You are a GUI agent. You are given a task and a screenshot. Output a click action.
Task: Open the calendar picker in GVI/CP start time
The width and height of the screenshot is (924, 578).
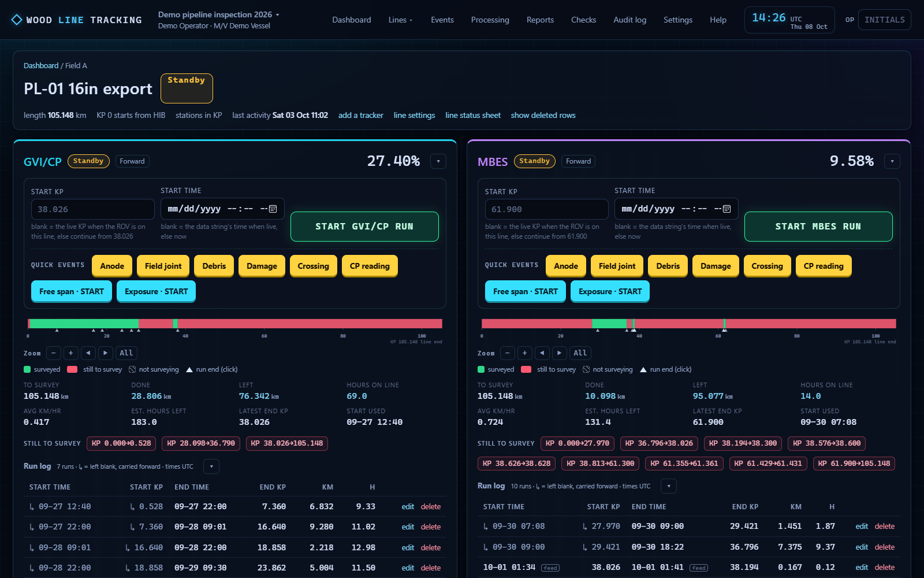[x=273, y=209]
